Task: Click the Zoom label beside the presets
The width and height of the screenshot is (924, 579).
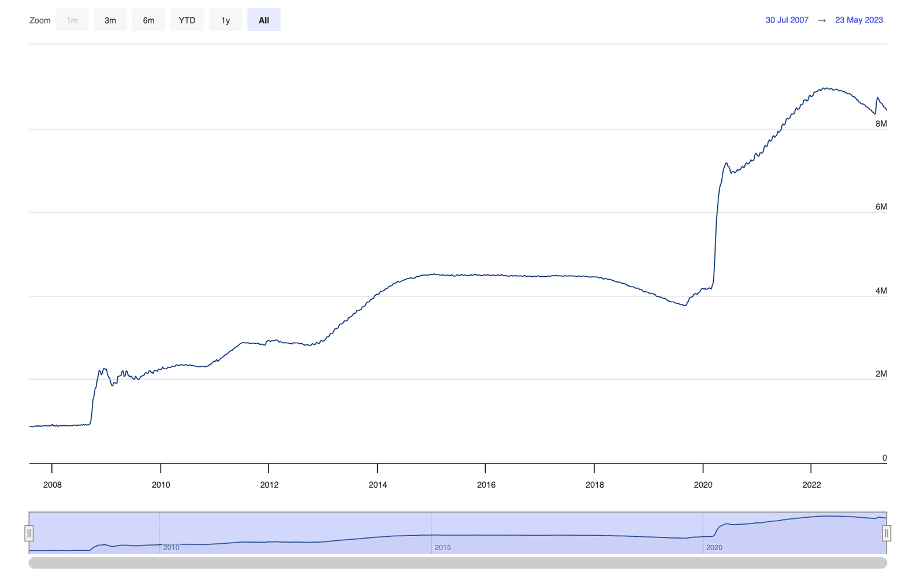Action: click(39, 20)
